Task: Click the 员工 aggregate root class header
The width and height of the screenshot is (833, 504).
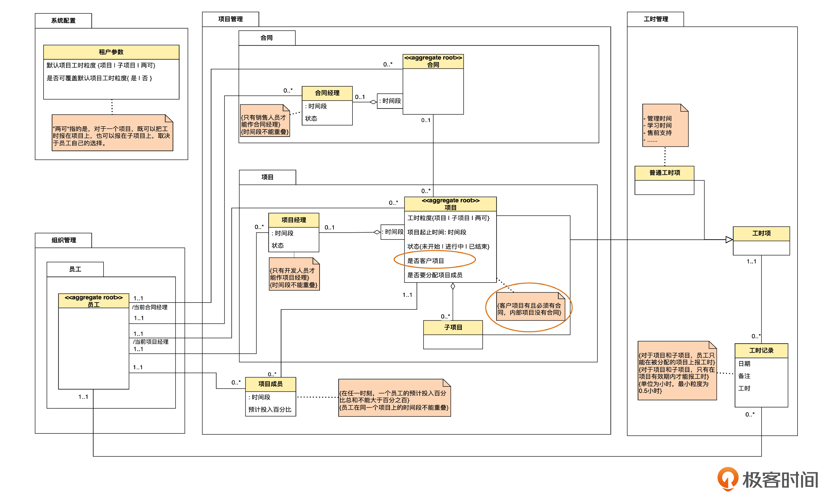Action: pyautogui.click(x=94, y=301)
